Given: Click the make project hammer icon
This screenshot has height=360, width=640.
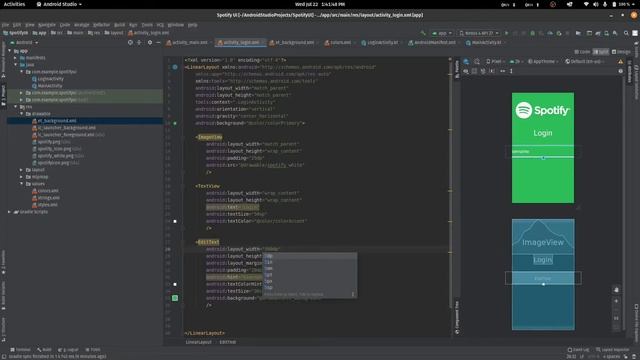Looking at the screenshot, I should (423, 33).
